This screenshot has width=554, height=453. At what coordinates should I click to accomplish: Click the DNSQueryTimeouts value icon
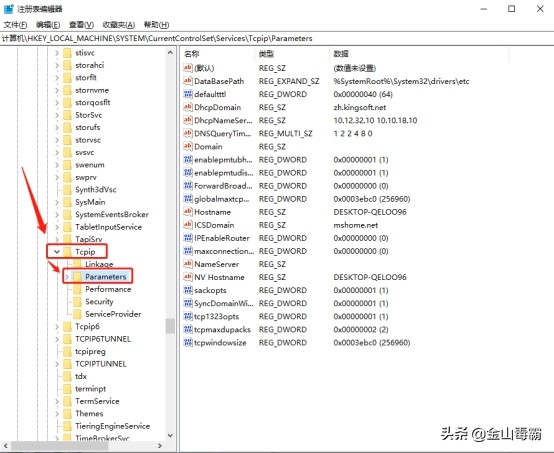(188, 134)
